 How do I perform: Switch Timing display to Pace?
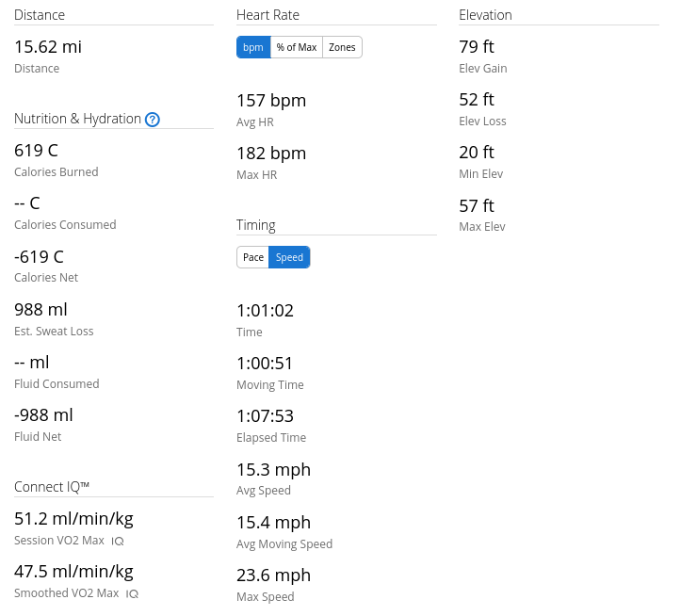click(253, 257)
